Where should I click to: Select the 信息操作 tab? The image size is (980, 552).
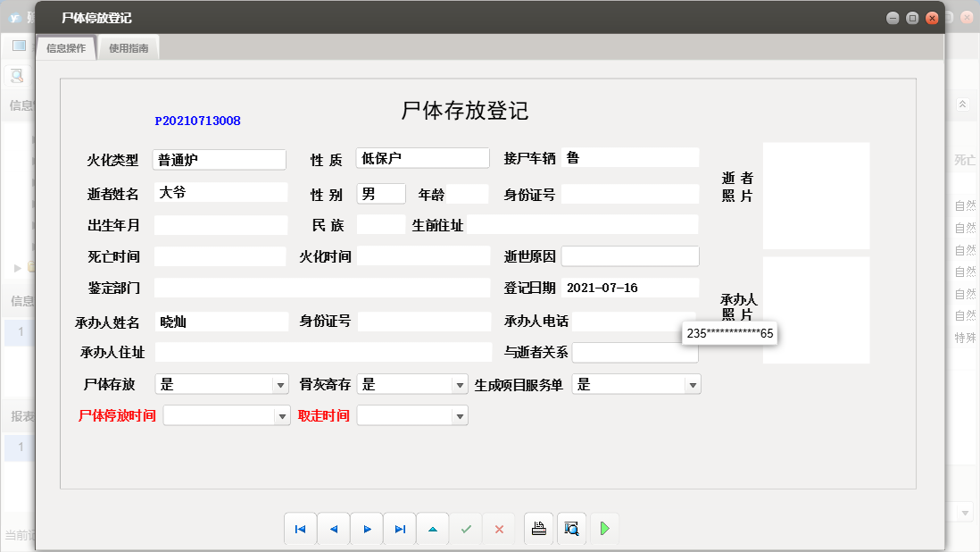coord(66,48)
